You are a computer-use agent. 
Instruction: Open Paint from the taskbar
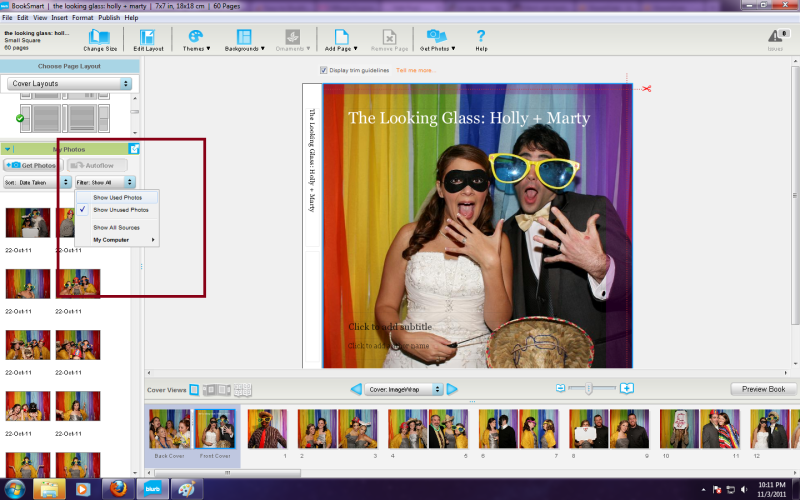tap(186, 489)
